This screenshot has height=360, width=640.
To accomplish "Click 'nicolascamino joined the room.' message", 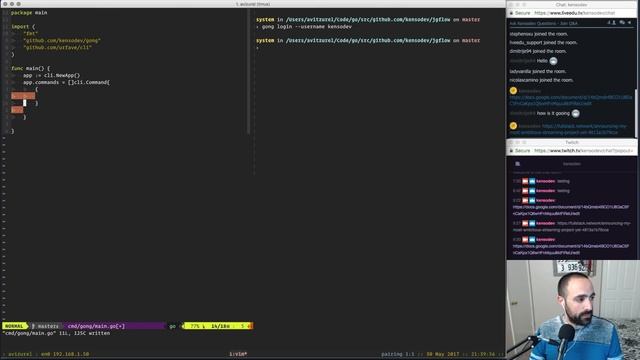I will (541, 80).
